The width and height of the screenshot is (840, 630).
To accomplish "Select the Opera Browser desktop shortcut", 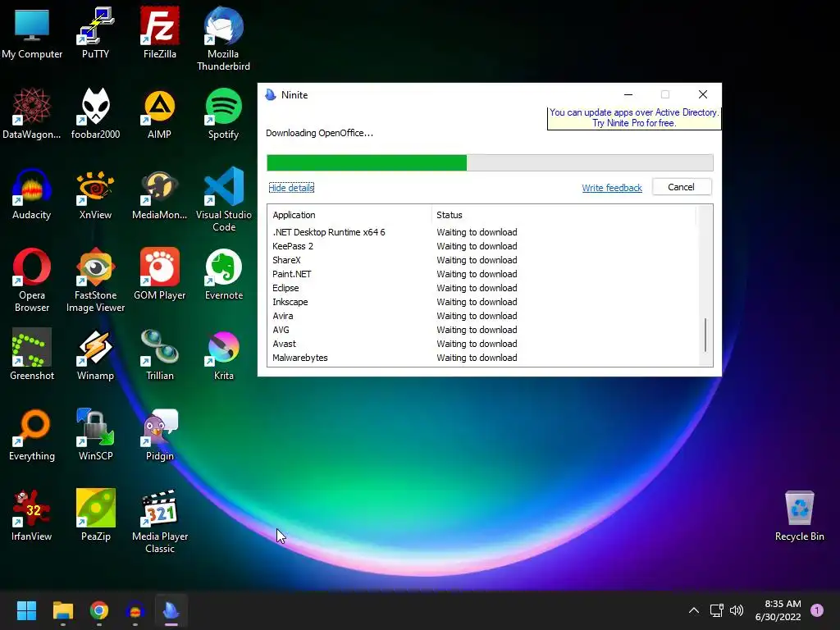I will (x=32, y=280).
